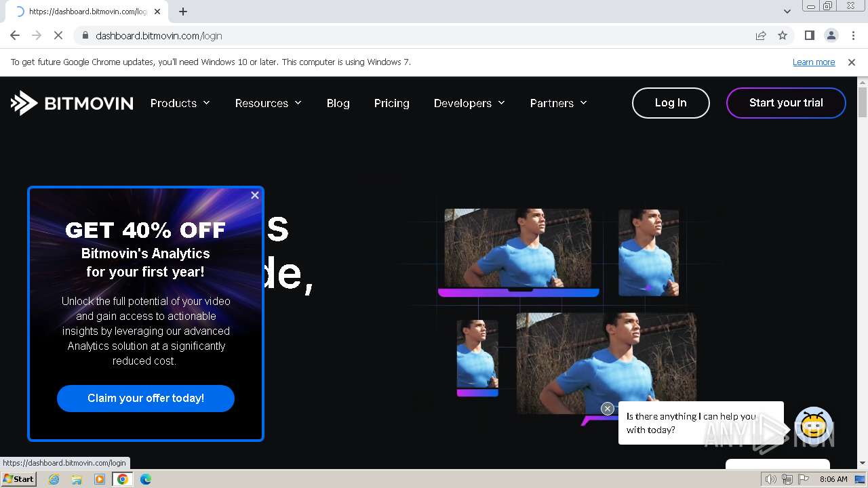
Task: Click the site lock icon
Action: tap(85, 36)
